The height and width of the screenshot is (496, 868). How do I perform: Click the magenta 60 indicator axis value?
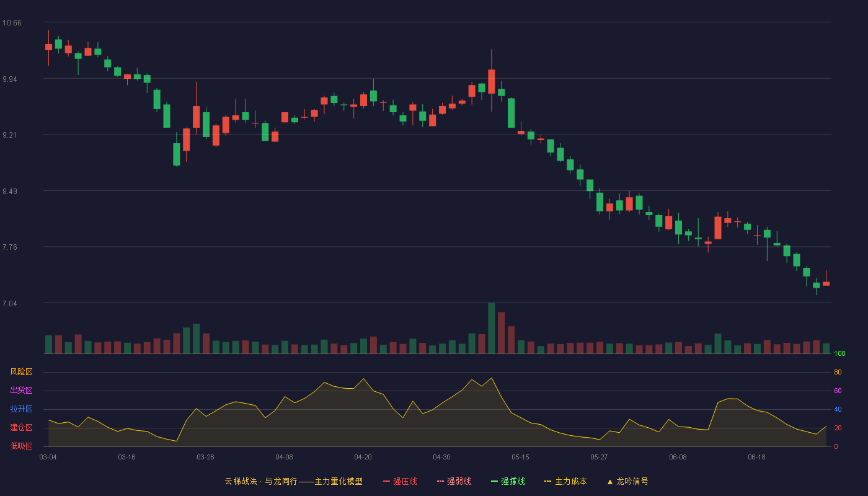[838, 391]
